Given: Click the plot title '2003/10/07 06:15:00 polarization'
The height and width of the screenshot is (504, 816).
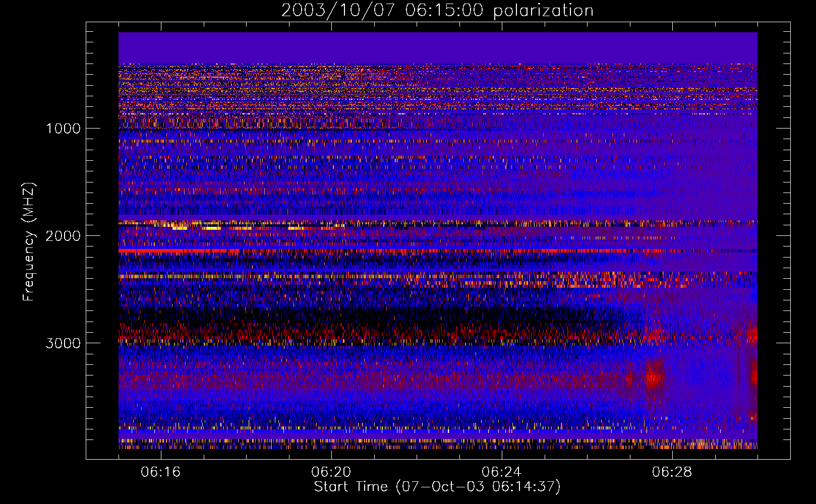Looking at the screenshot, I should pyautogui.click(x=437, y=11).
